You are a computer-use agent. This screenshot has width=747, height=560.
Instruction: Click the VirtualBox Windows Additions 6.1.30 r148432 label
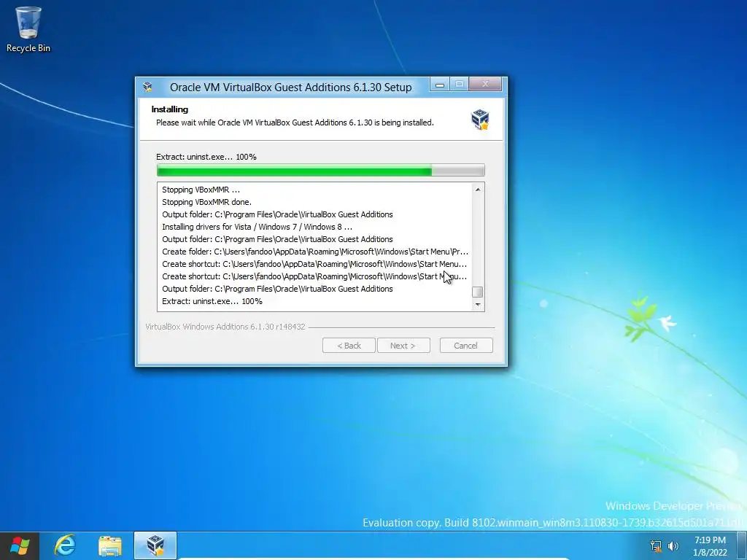(225, 327)
